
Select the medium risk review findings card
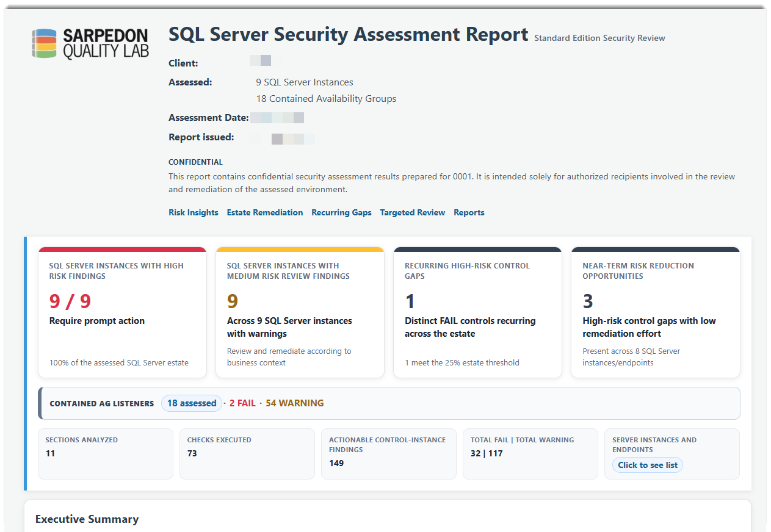pos(300,312)
